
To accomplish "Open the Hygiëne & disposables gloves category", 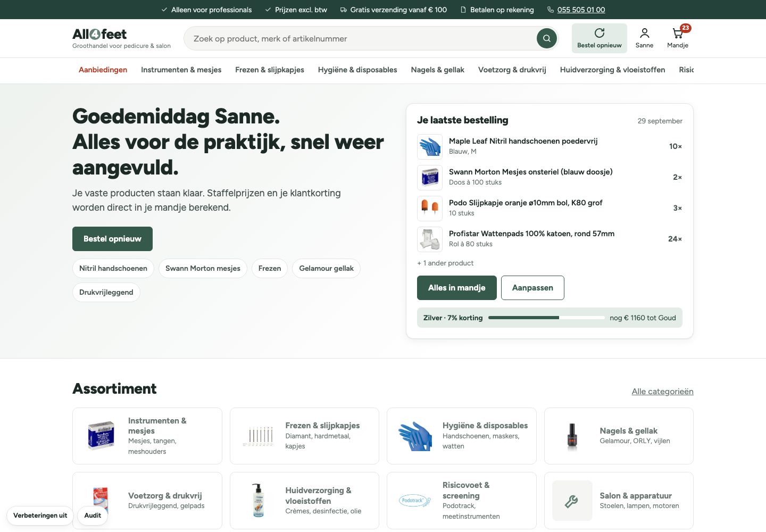I will coord(461,436).
